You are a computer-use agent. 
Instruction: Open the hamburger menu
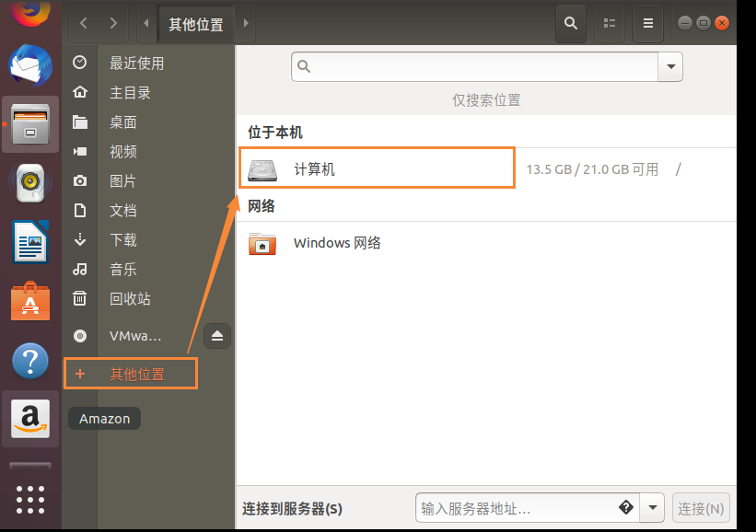[x=648, y=23]
